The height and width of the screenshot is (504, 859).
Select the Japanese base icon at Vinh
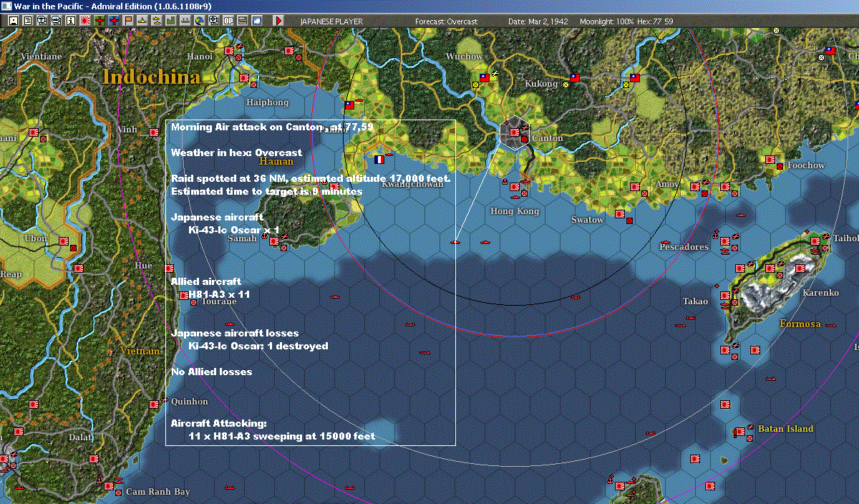click(153, 132)
